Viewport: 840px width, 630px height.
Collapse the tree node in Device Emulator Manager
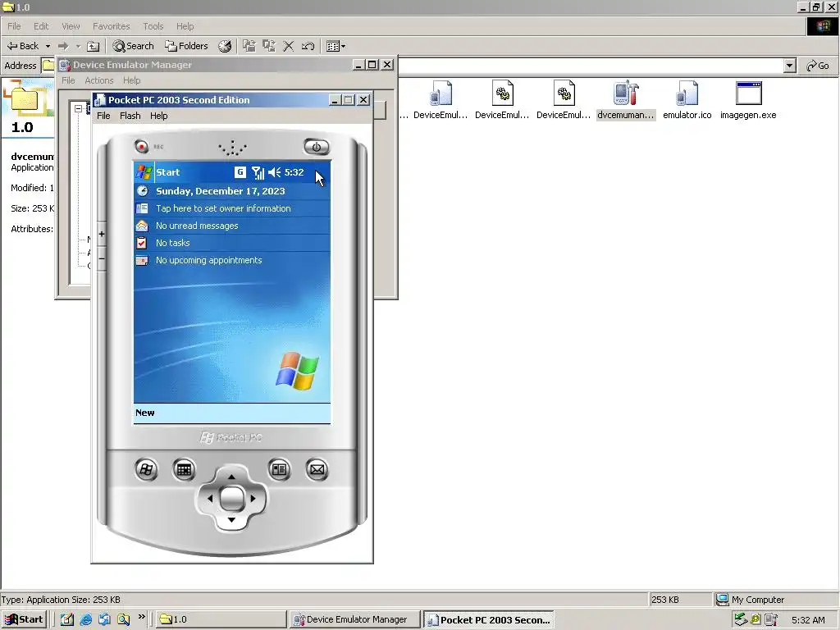[x=78, y=109]
